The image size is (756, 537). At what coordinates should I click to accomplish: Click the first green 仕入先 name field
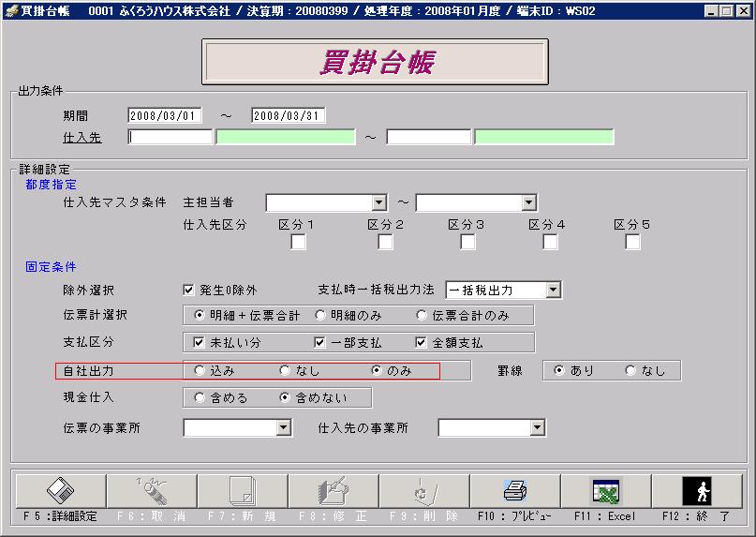tap(286, 137)
